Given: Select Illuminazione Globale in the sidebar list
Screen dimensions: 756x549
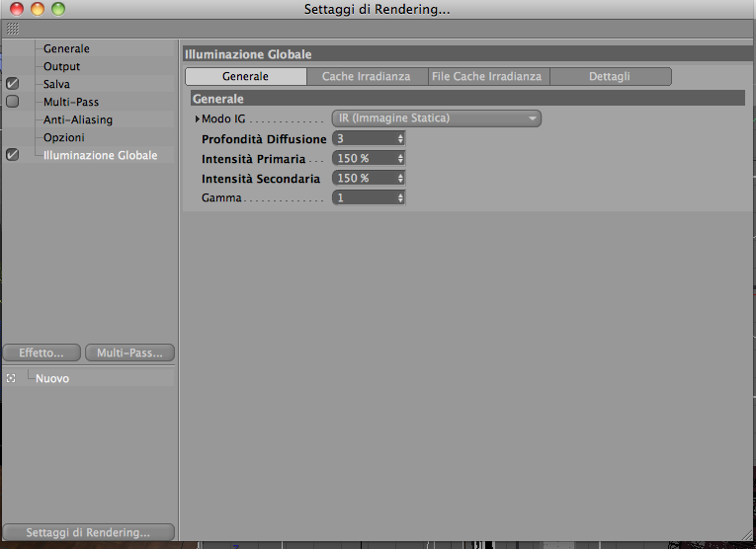Looking at the screenshot, I should click(100, 156).
